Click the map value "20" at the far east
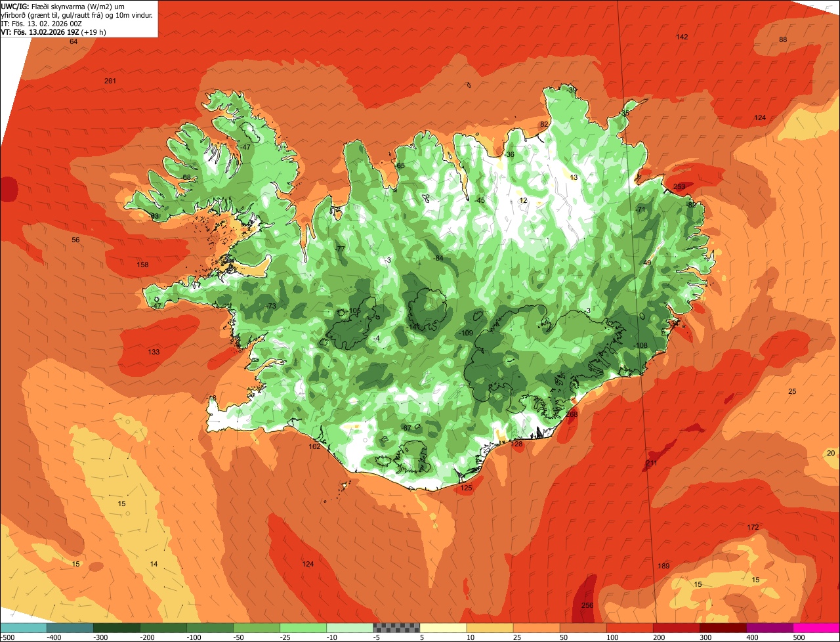840x642 pixels. [x=831, y=453]
